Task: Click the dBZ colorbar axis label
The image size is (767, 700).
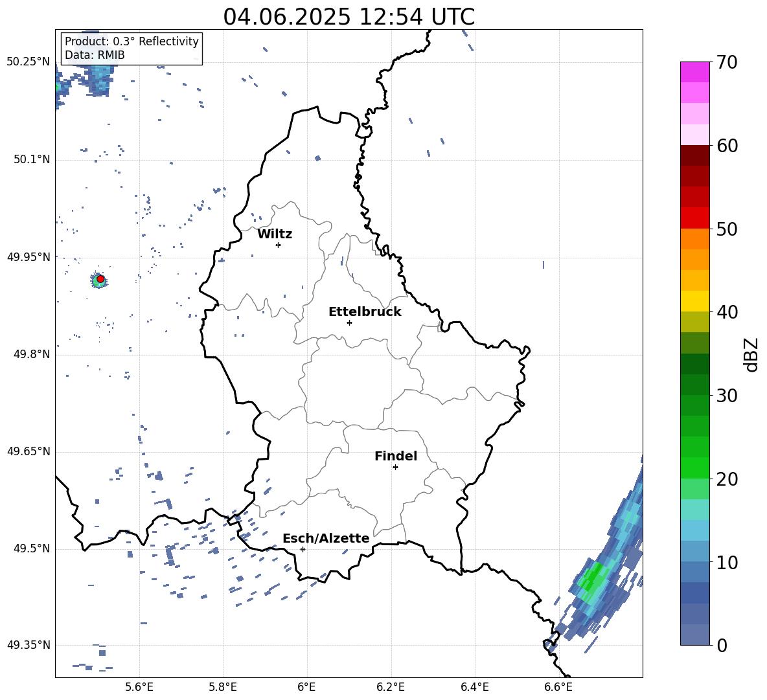Action: click(752, 354)
